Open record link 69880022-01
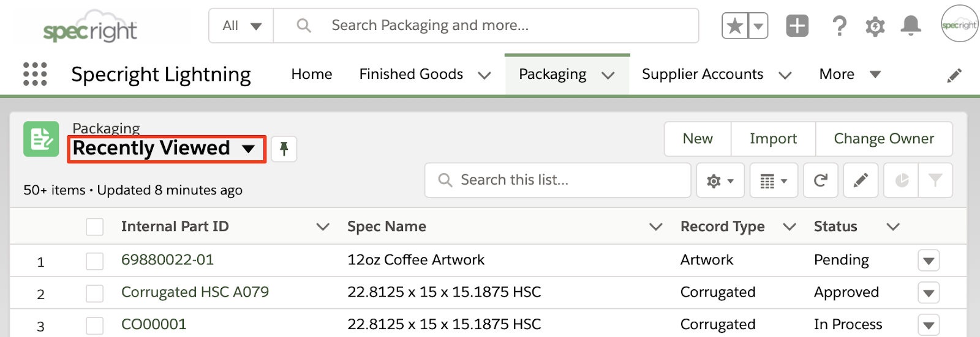 pyautogui.click(x=167, y=260)
